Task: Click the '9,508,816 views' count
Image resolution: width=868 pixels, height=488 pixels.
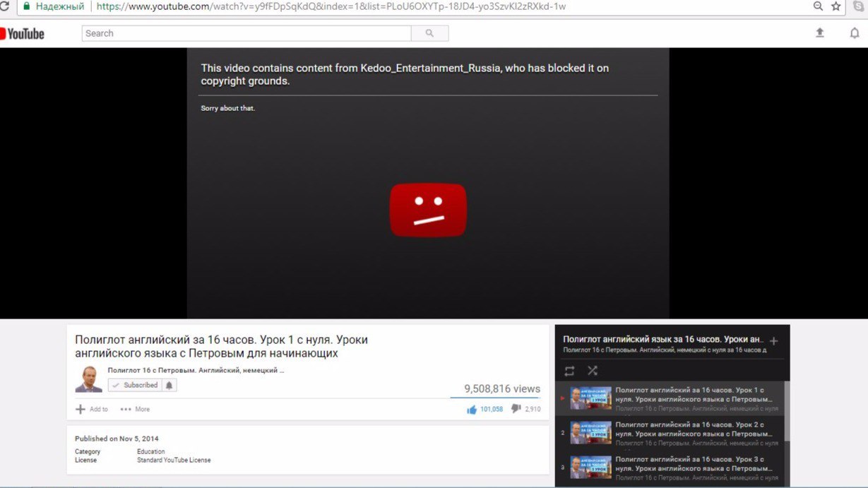Action: click(x=502, y=388)
